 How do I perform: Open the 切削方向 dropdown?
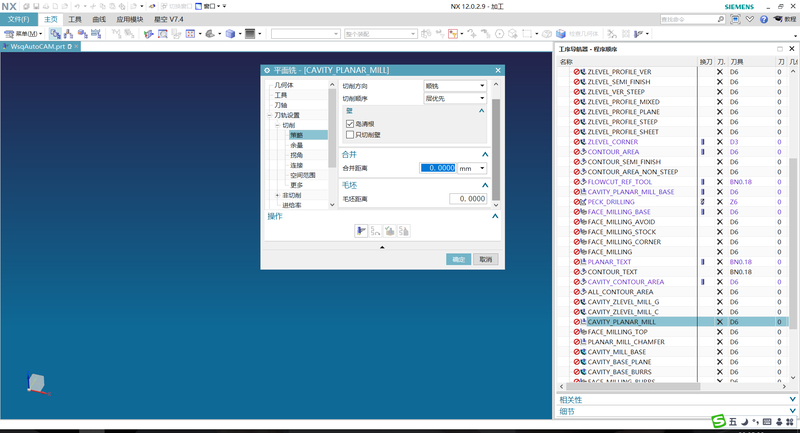tap(454, 86)
